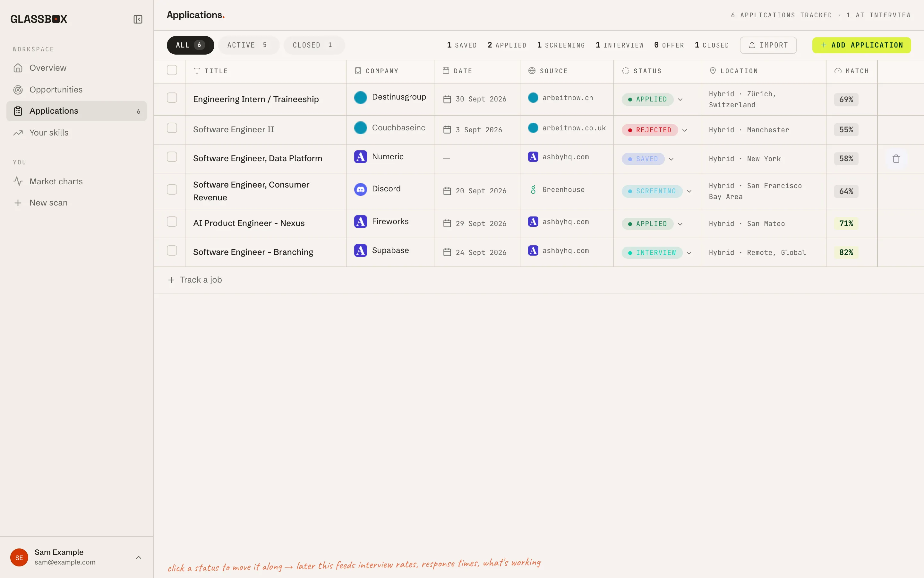Viewport: 924px width, 578px height.
Task: Tick the Software Engineer, Consumer Revenue checkbox
Action: [172, 189]
